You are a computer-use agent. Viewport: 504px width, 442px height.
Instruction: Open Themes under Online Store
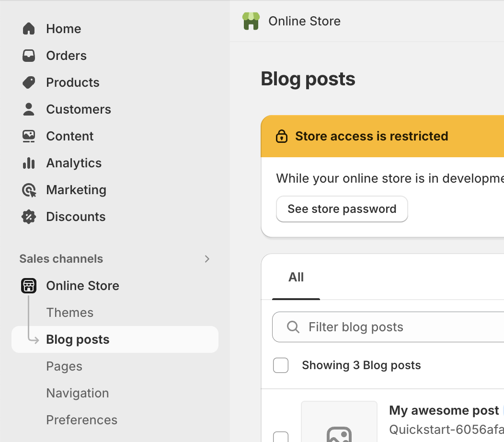coord(70,313)
